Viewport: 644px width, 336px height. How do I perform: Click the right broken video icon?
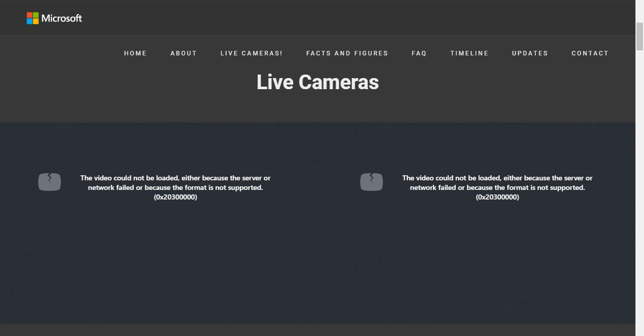pyautogui.click(x=371, y=182)
